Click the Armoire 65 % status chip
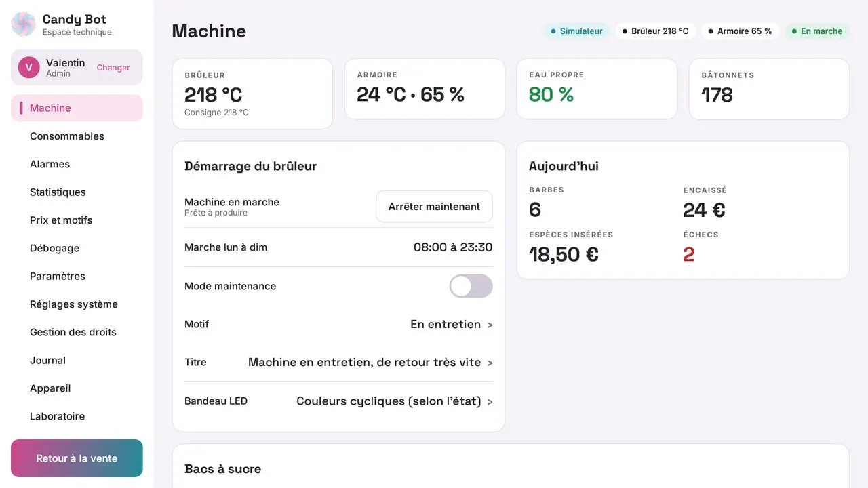 (740, 31)
